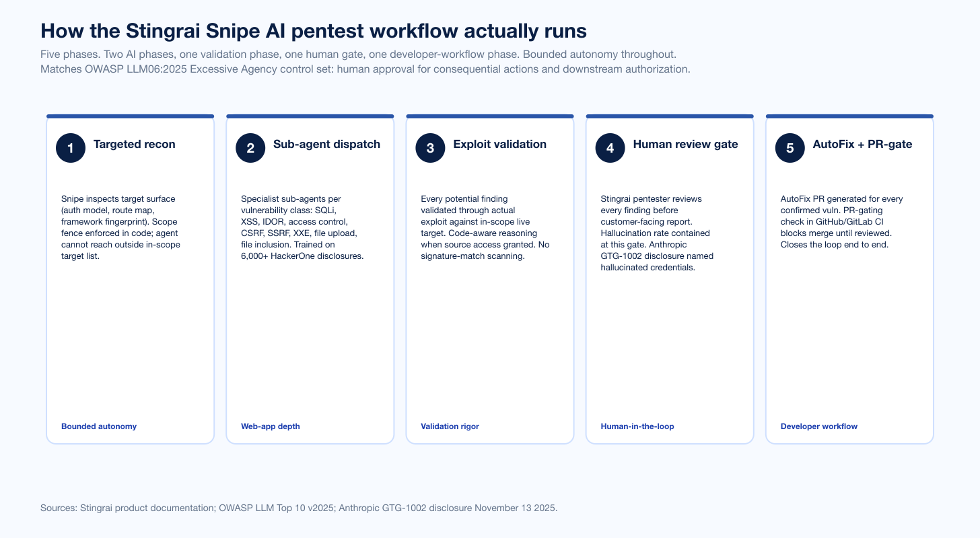Click the 'Bounded autonomy' footer label
The image size is (980, 538).
99,426
